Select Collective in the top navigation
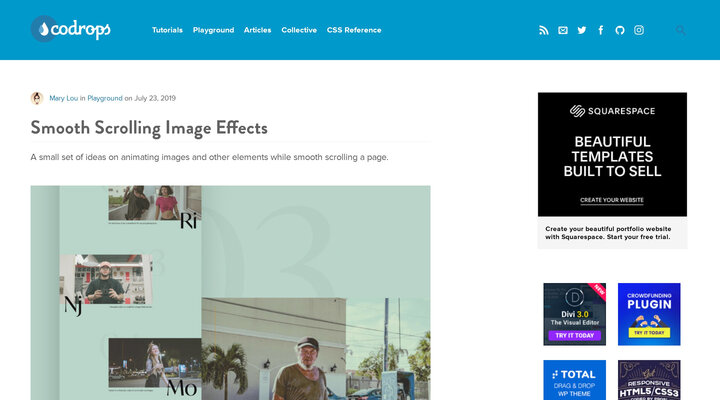The width and height of the screenshot is (720, 400). (x=299, y=30)
